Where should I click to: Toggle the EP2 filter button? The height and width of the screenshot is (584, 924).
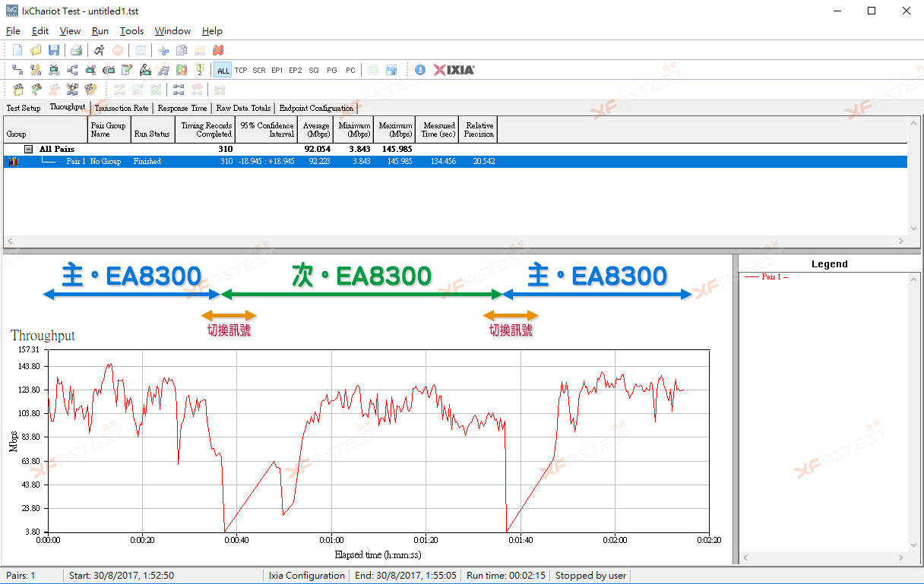click(296, 70)
